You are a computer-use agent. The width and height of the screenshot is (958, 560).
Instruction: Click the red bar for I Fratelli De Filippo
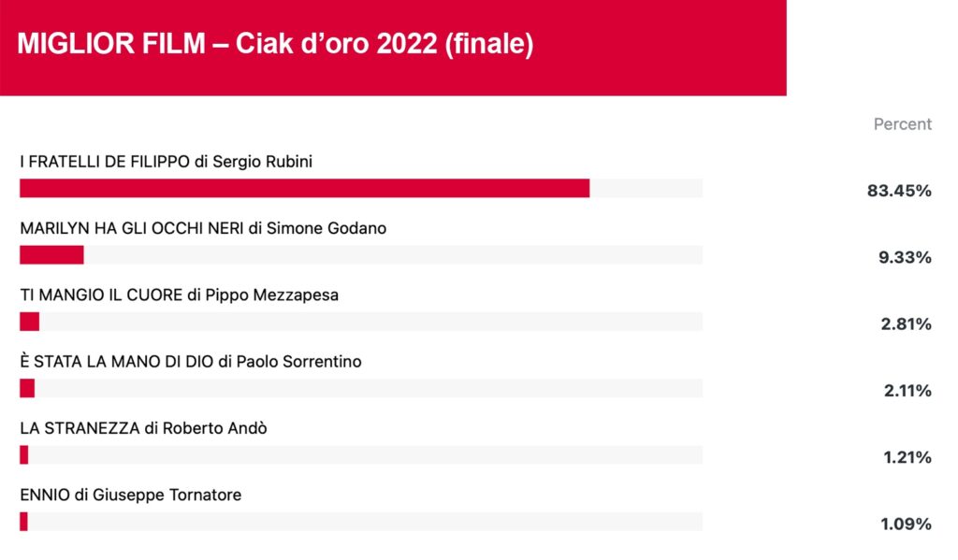[x=304, y=188]
